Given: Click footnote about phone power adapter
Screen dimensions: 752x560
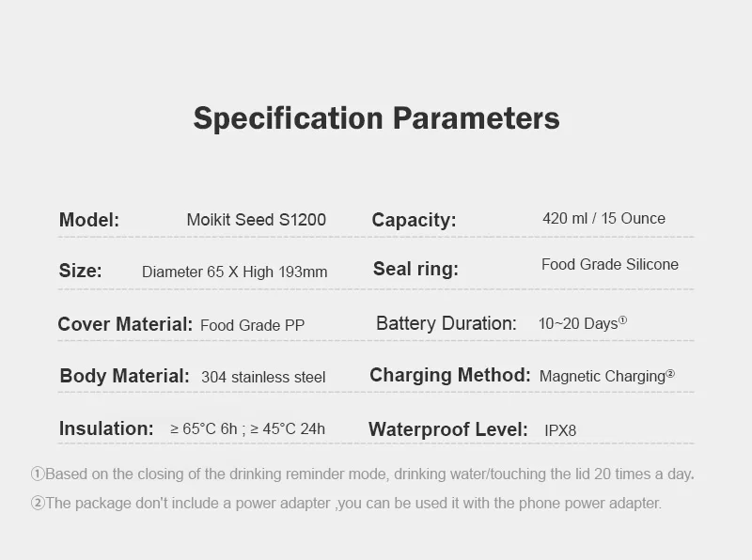Looking at the screenshot, I should click(x=346, y=503).
